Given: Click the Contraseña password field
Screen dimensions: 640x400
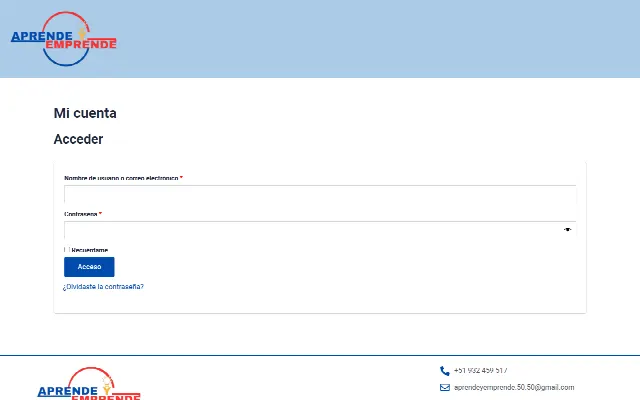Looking at the screenshot, I should point(320,230).
